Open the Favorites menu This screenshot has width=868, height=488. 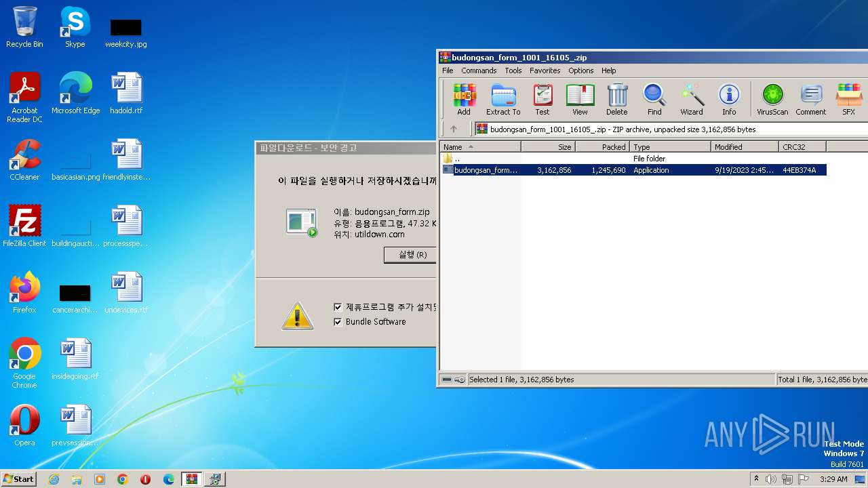(545, 70)
